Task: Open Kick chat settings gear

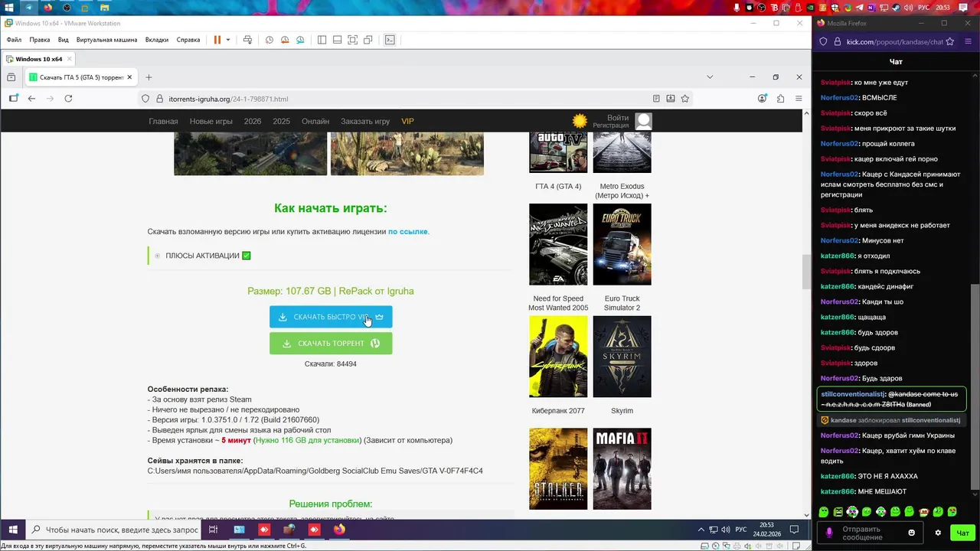Action: pos(938,533)
